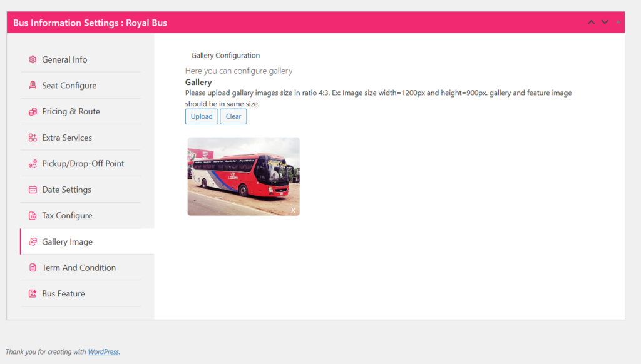Open the Date Settings tab
The width and height of the screenshot is (641, 364).
[x=66, y=190]
